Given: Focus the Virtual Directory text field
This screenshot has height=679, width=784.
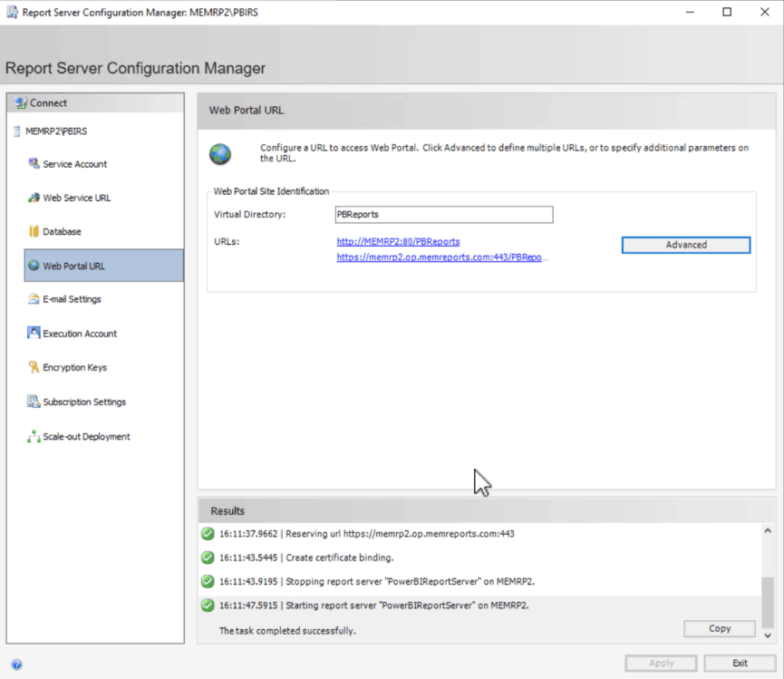Looking at the screenshot, I should [444, 215].
